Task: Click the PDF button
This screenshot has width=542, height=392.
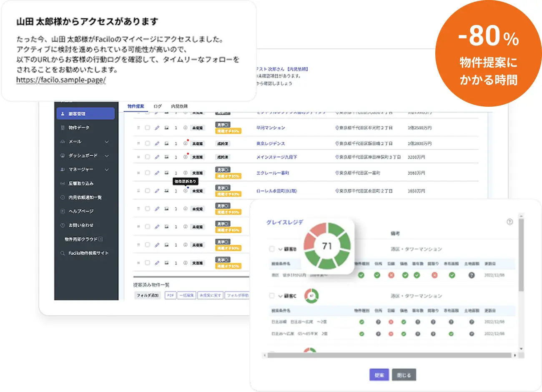Action: pos(170,295)
